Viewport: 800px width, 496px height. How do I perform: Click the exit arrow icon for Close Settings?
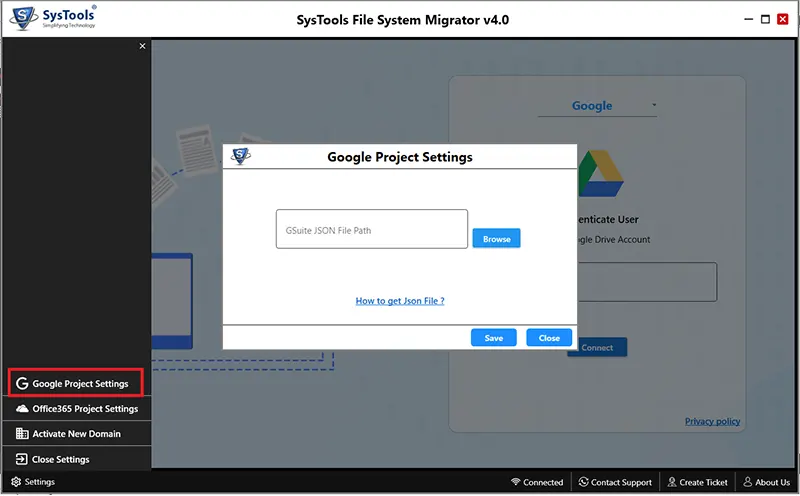coord(21,459)
